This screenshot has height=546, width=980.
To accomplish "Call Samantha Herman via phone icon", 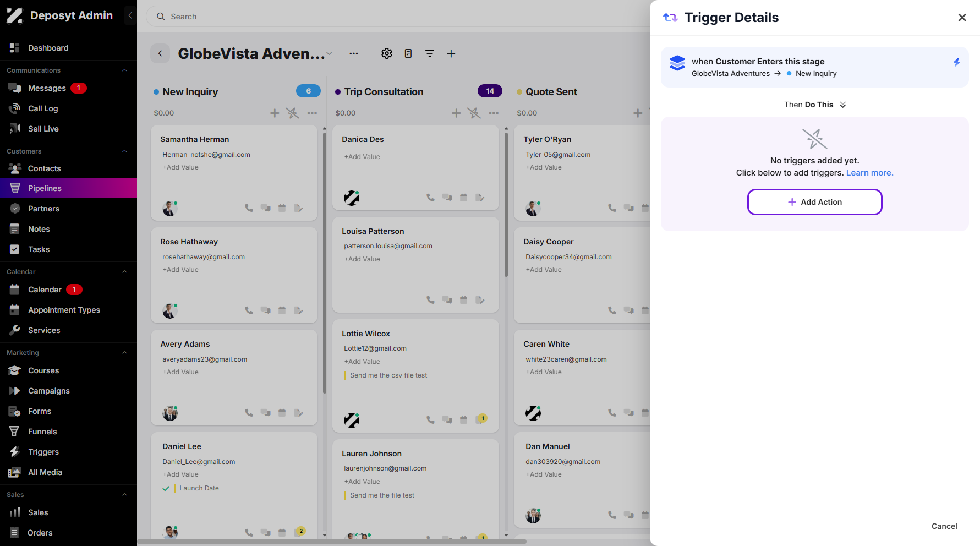I will tap(249, 208).
